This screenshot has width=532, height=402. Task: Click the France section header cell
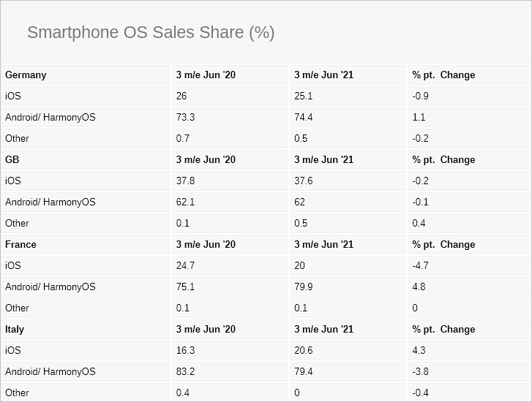point(20,245)
